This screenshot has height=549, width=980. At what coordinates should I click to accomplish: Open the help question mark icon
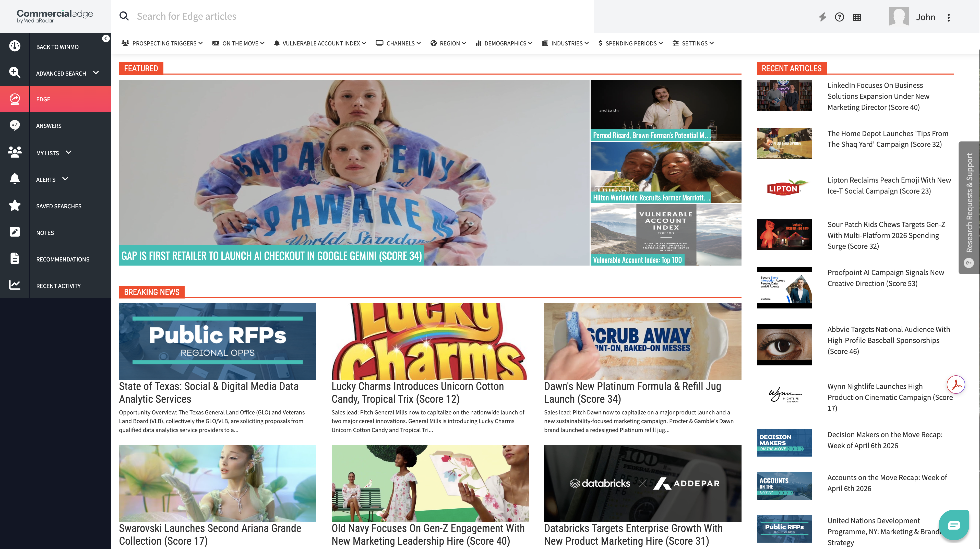pyautogui.click(x=839, y=17)
